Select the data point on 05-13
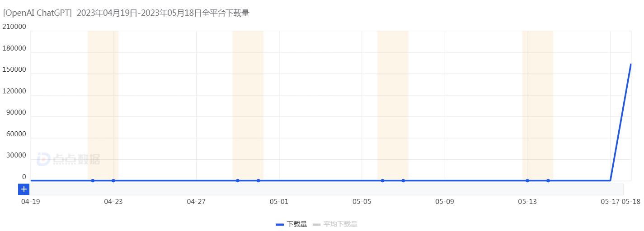This screenshot has width=644, height=231. (527, 181)
